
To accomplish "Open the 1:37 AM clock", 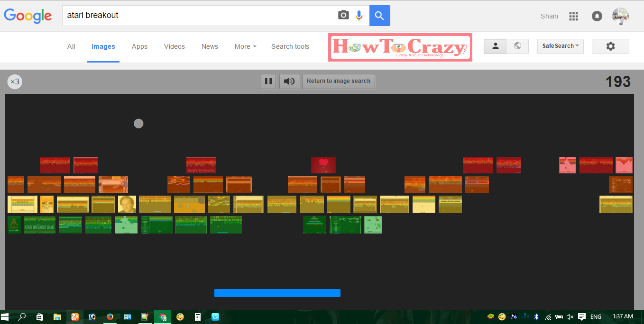I will [623, 316].
